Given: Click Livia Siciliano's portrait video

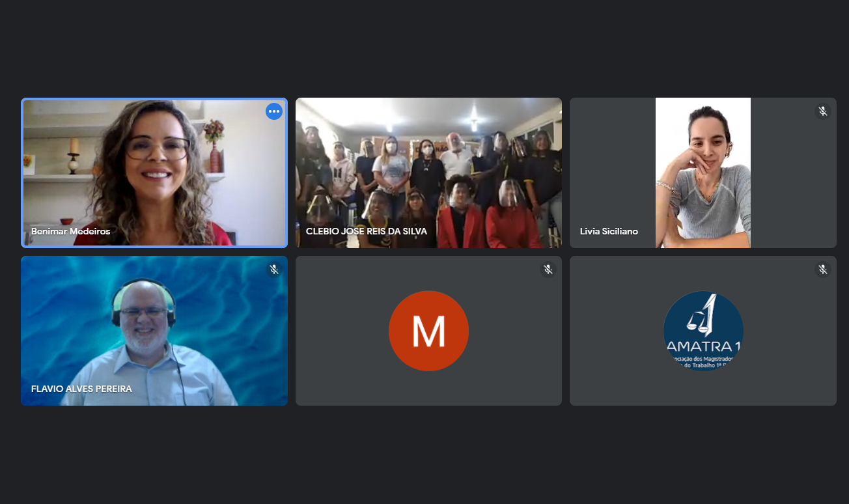Looking at the screenshot, I should [x=703, y=173].
